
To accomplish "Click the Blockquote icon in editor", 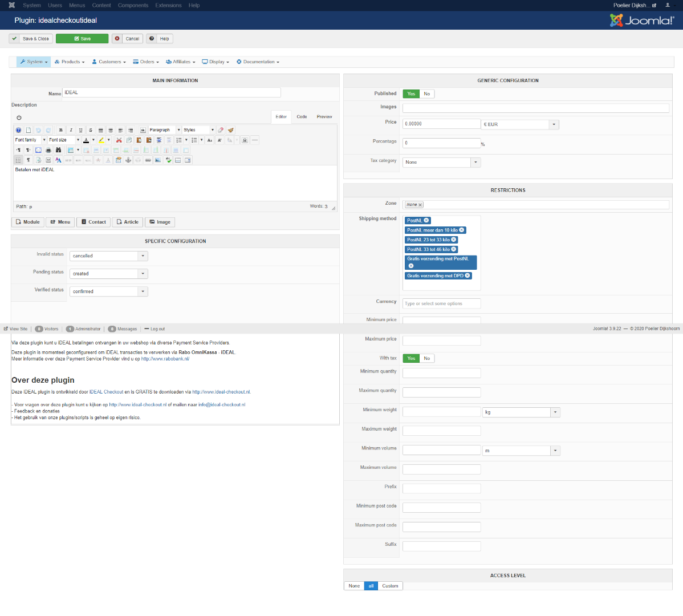I will pyautogui.click(x=143, y=130).
